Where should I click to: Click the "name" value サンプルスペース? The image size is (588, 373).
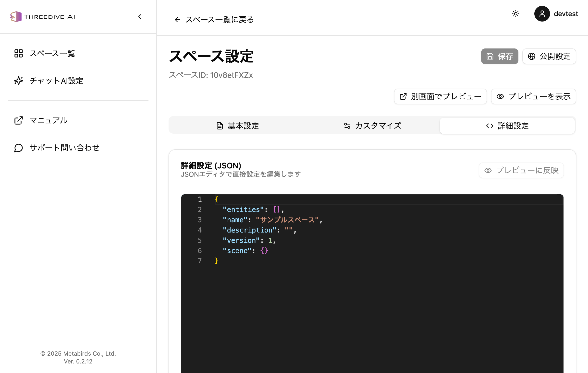coord(287,220)
